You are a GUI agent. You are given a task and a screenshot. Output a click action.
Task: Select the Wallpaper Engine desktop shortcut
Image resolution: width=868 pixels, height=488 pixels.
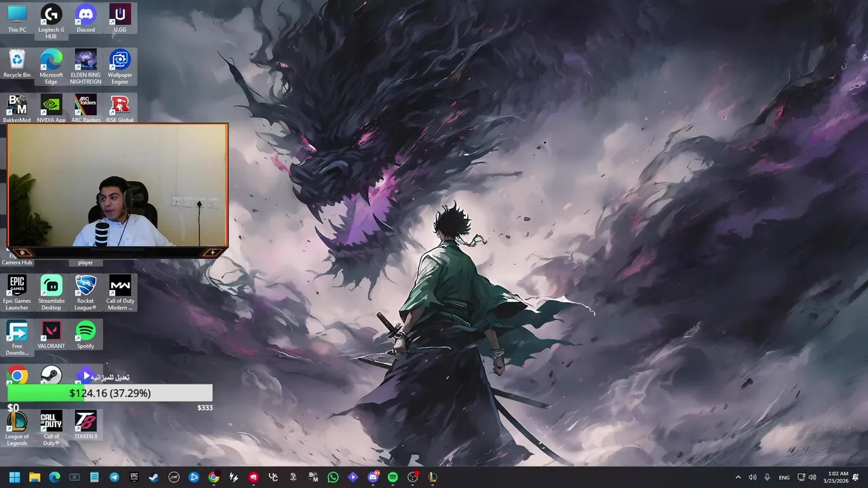(x=120, y=66)
